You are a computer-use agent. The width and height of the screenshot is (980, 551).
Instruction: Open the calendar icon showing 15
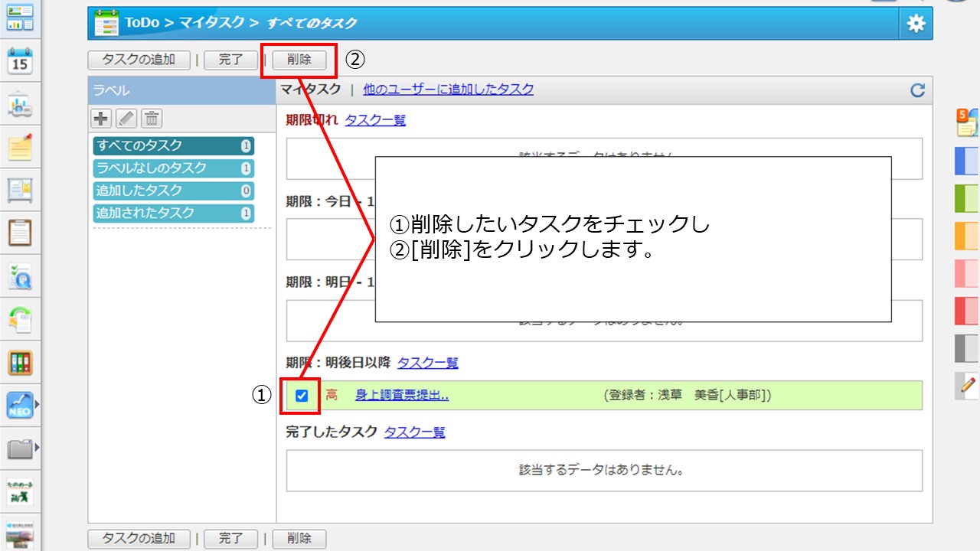[x=20, y=61]
